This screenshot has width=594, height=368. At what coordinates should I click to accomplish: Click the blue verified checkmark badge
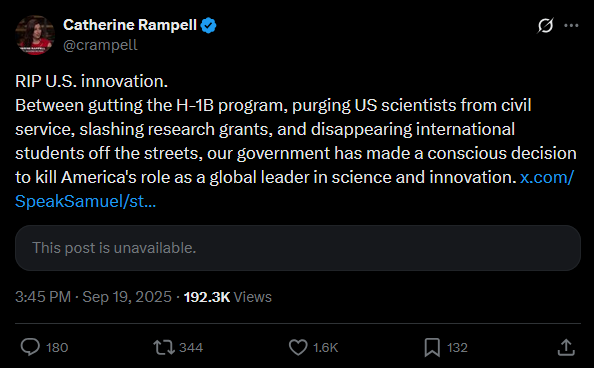(208, 25)
